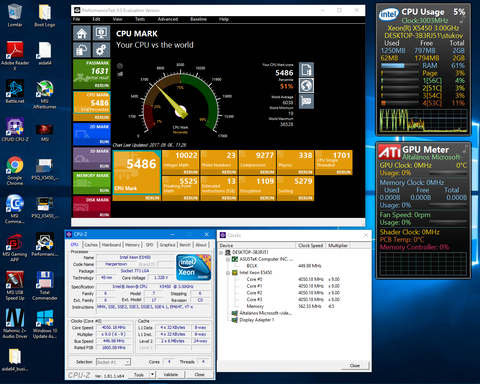The image size is (480, 384).
Task: Open the Tests menu
Action: click(140, 19)
